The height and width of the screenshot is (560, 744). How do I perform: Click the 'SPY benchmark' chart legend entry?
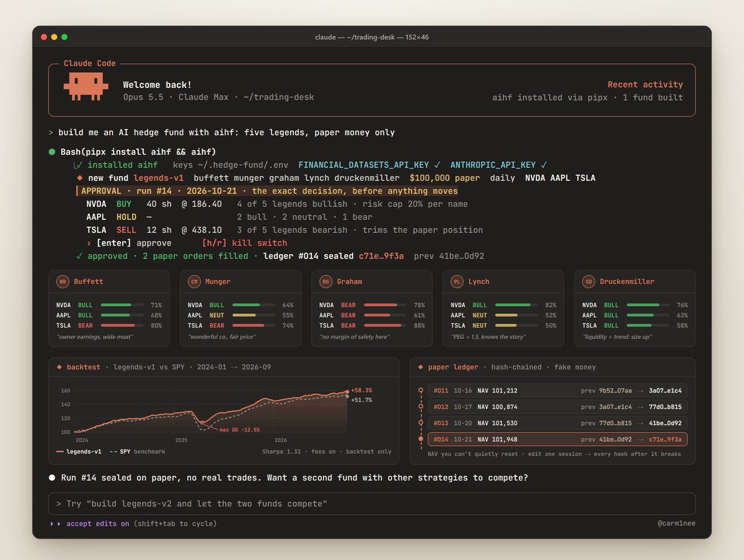click(137, 452)
